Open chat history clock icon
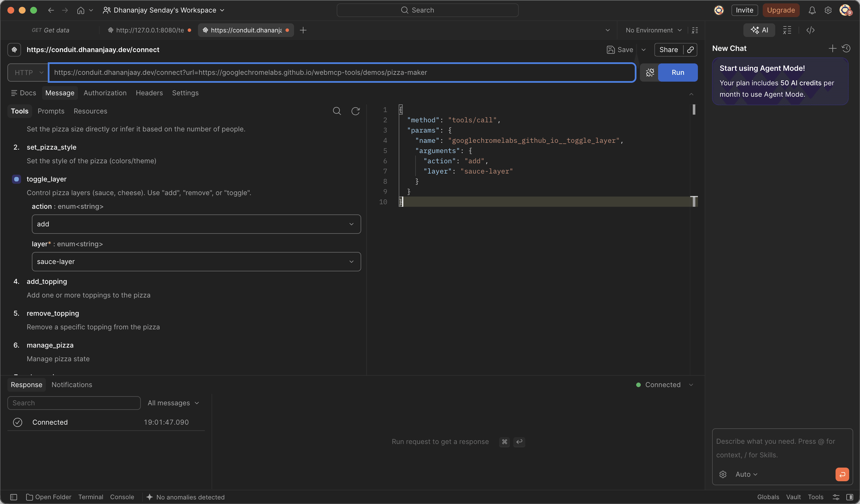Screen dimensions: 860x504 846,48
